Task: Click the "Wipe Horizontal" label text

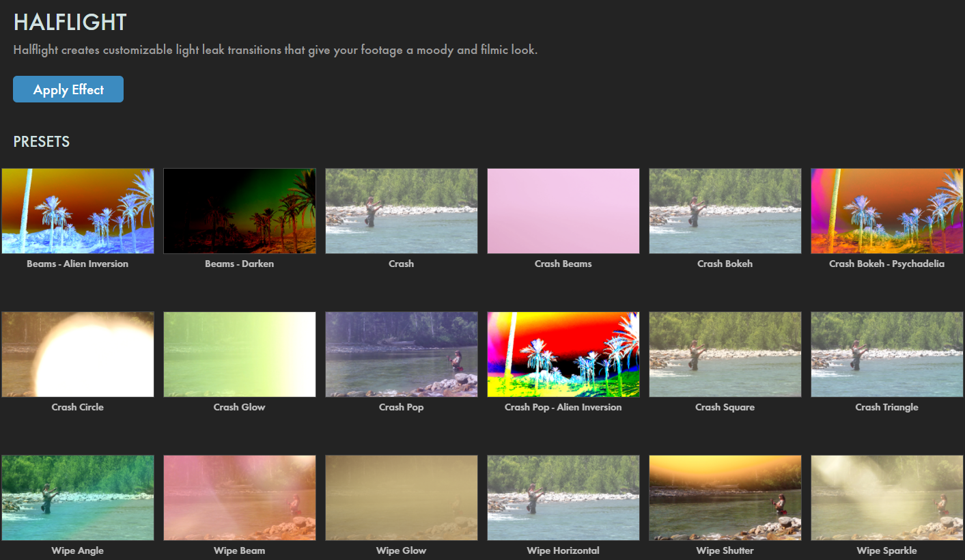Action: point(563,550)
